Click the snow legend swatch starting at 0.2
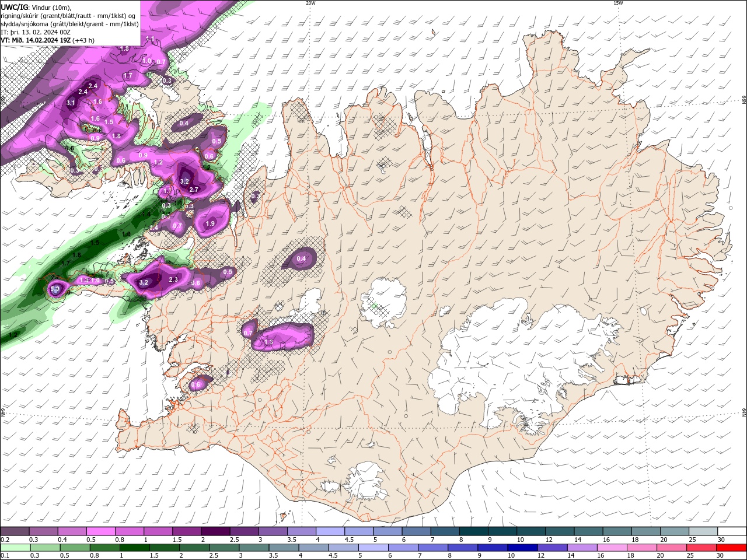This screenshot has height=560, width=747. [15, 531]
